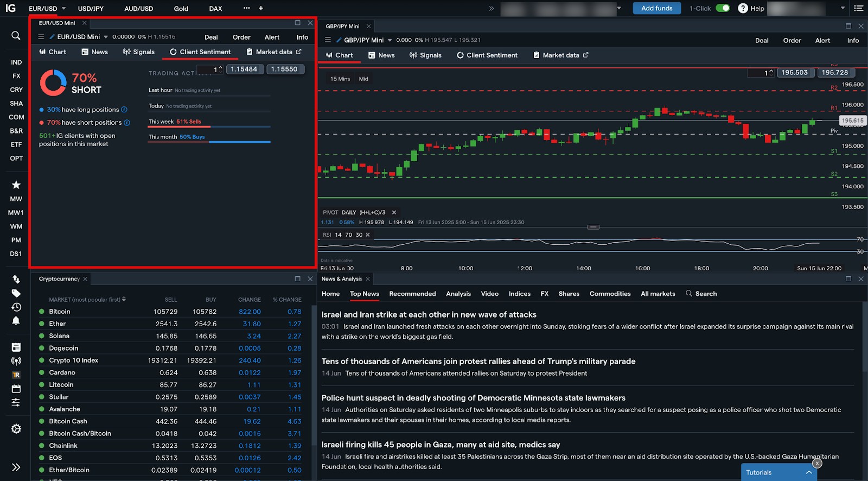Open the news sidebar icon
This screenshot has height=481, width=868.
click(16, 347)
